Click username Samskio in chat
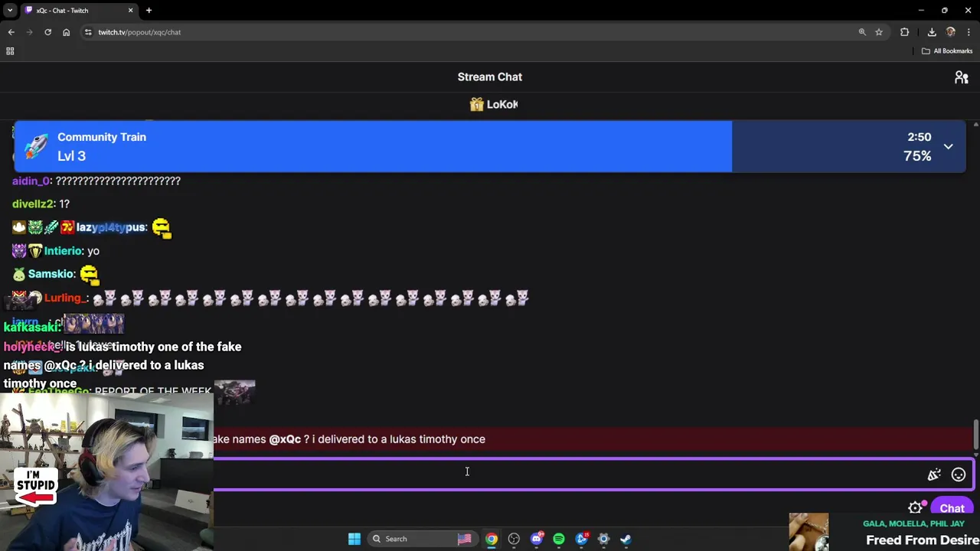 click(x=51, y=273)
